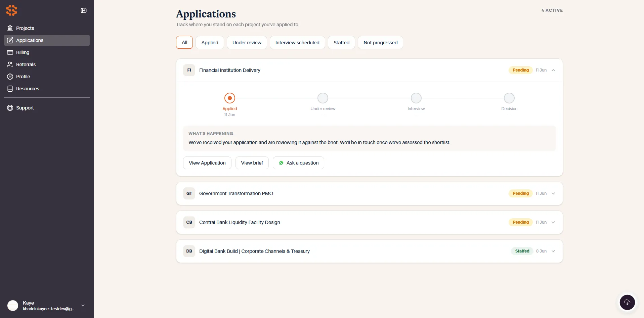Filter by Not progressed status
This screenshot has width=644, height=318.
(380, 43)
